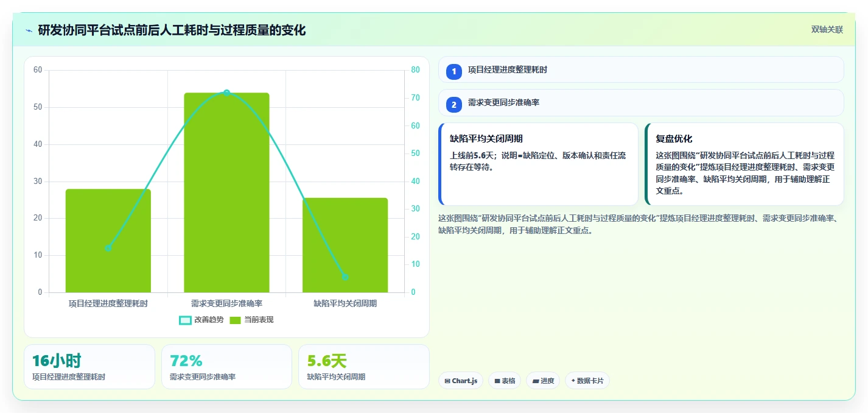Click left axis value 30
The width and height of the screenshot is (868, 413).
pos(38,181)
